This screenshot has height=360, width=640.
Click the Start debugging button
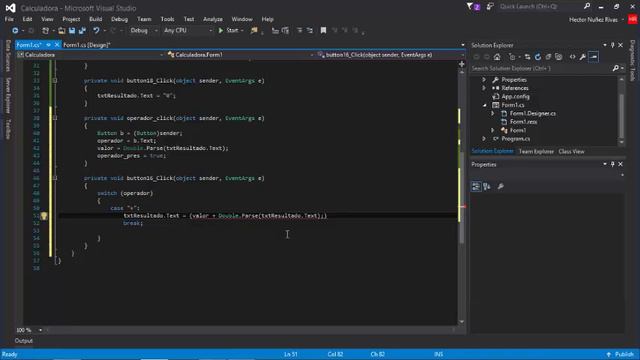229,31
